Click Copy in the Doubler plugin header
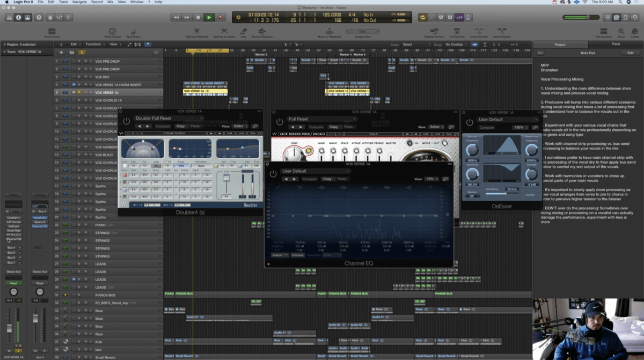The image size is (644, 360). coord(180,126)
